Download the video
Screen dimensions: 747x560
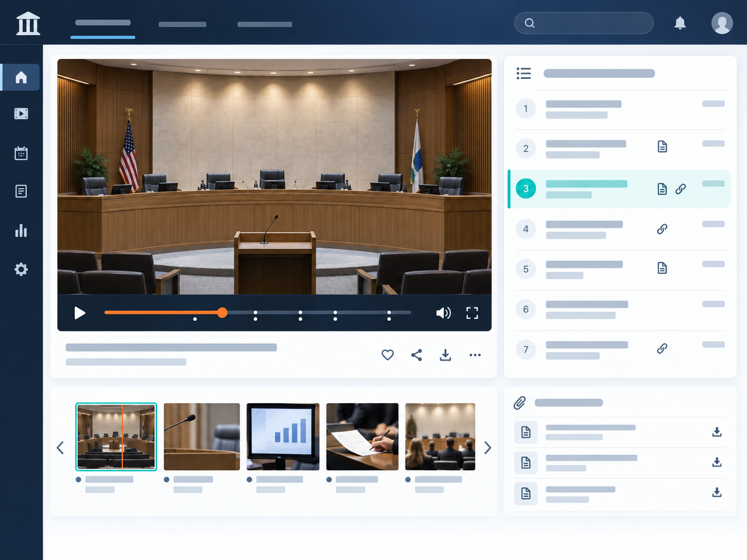pos(445,355)
